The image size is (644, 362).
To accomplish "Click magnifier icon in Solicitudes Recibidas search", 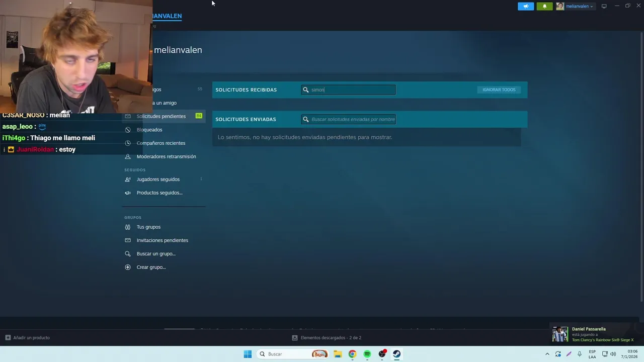I will (x=306, y=90).
